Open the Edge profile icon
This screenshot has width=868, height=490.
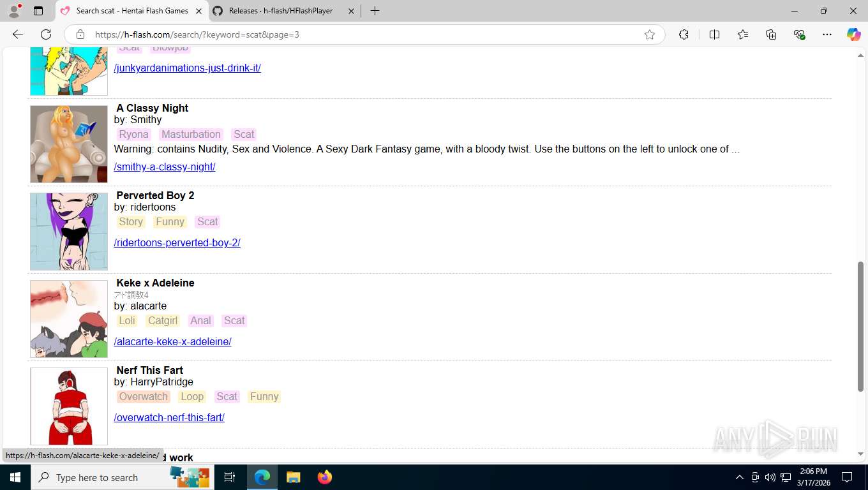tap(14, 11)
